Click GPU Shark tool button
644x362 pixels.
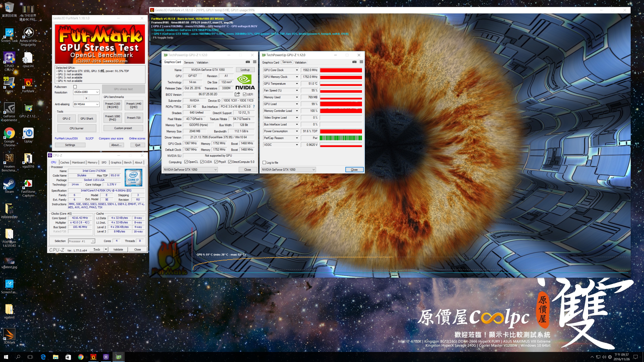(x=87, y=118)
